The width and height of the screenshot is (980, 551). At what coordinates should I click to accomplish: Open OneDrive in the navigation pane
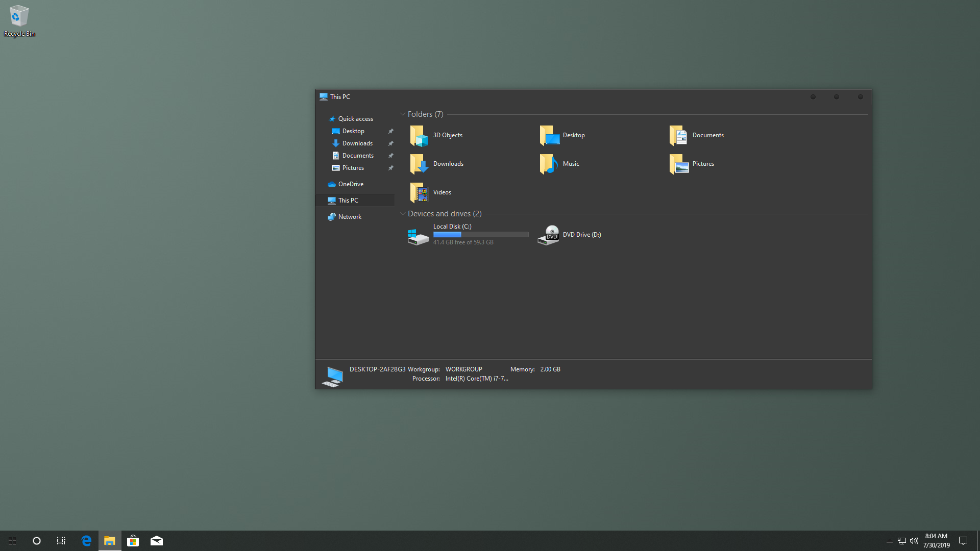pyautogui.click(x=351, y=184)
